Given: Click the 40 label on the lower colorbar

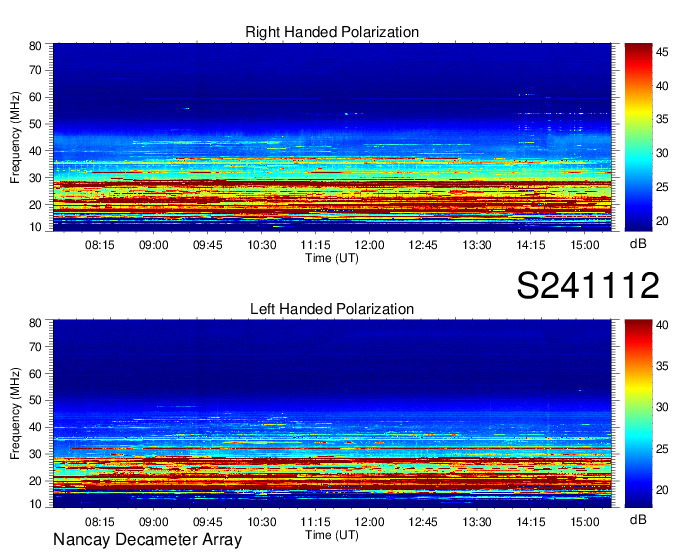Looking at the screenshot, I should pyautogui.click(x=662, y=325).
